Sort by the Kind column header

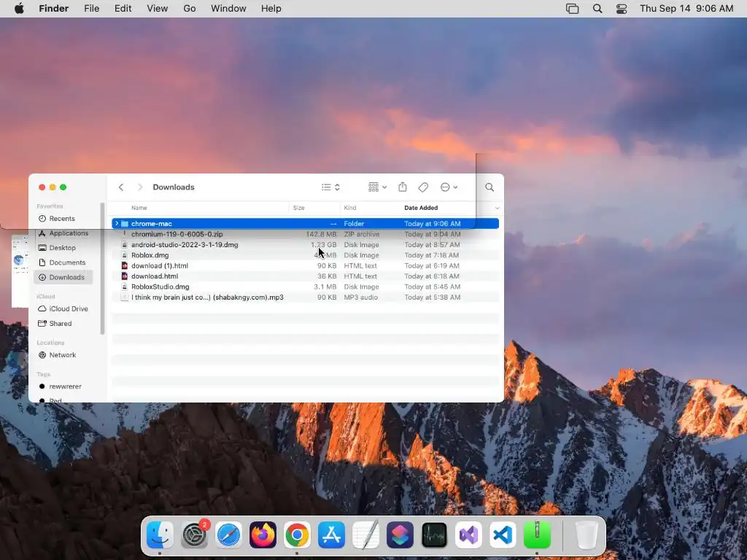coord(350,208)
